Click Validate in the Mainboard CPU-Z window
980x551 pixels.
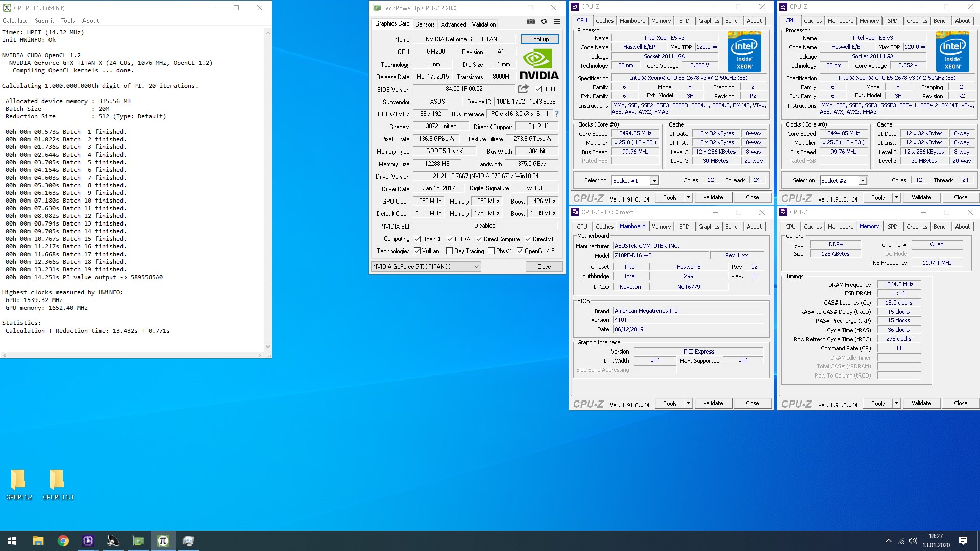pos(713,403)
